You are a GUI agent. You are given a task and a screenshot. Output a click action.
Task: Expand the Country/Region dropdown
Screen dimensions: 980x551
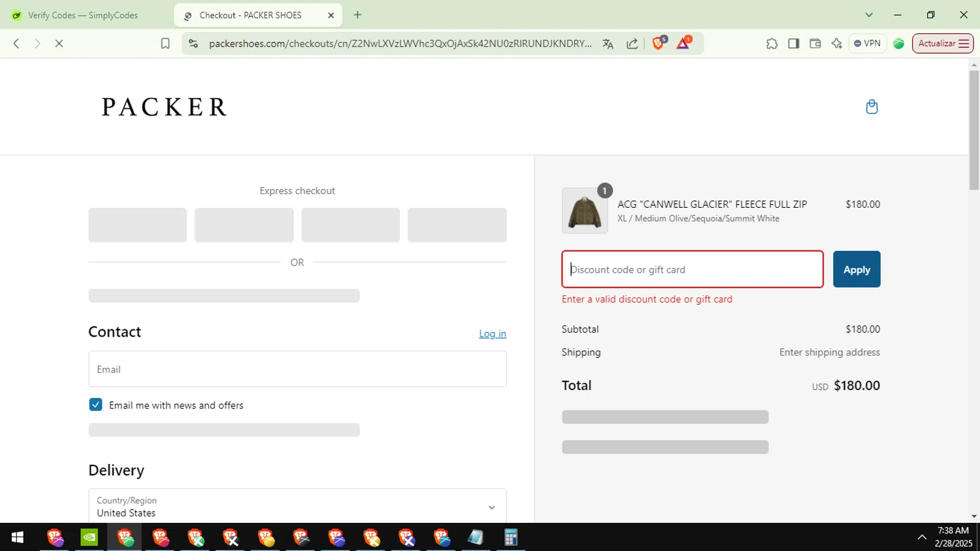[x=297, y=507]
